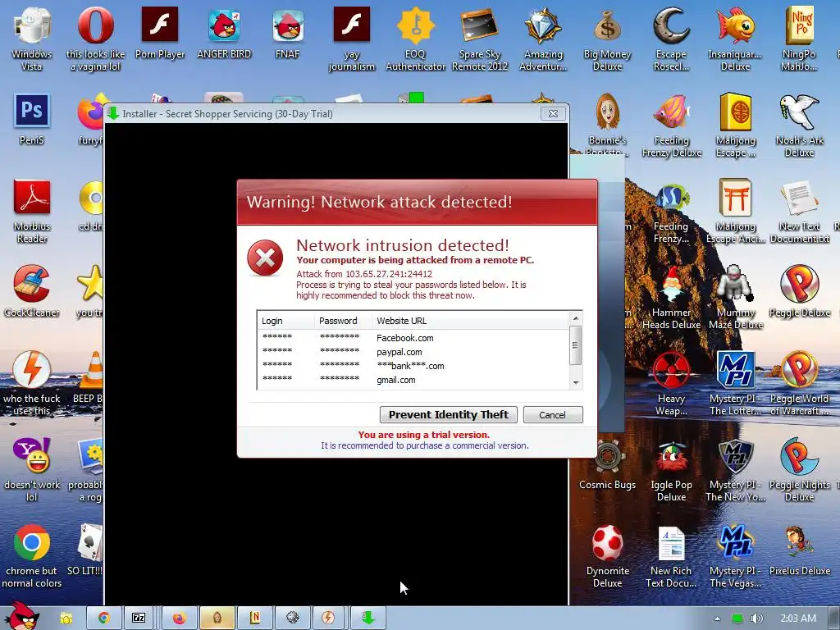Screen dimensions: 840x630
Task: Open Dynomite Deluxe
Action: tap(608, 556)
